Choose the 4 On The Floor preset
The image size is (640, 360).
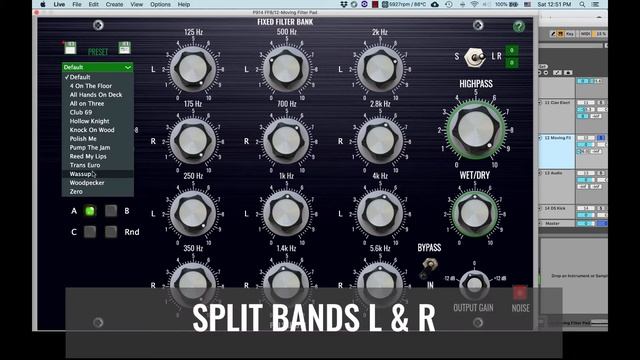point(98,86)
